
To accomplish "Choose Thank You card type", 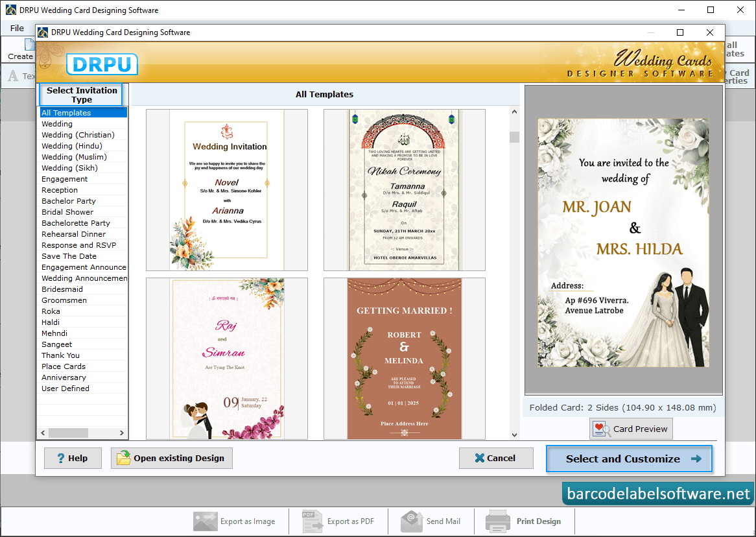I will (83, 355).
